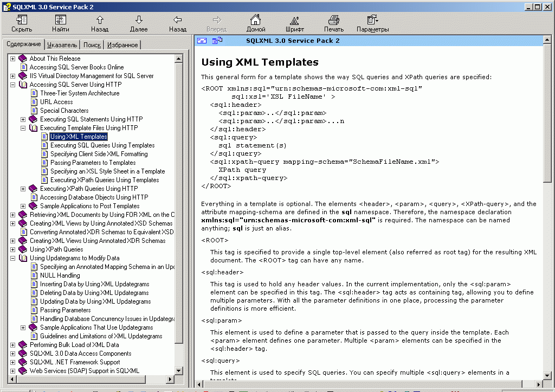555x392 pixels.
Task: Click the topic pane scroll-up arrow
Action: pyautogui.click(x=547, y=40)
